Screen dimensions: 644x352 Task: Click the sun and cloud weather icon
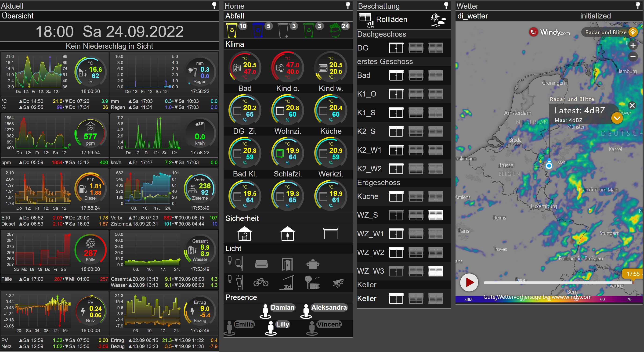tap(438, 20)
